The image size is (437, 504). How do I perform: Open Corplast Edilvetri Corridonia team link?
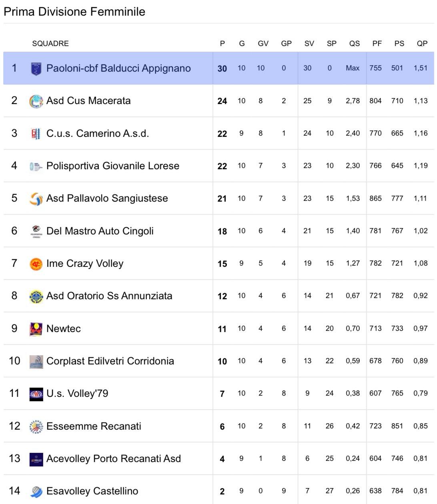(110, 361)
